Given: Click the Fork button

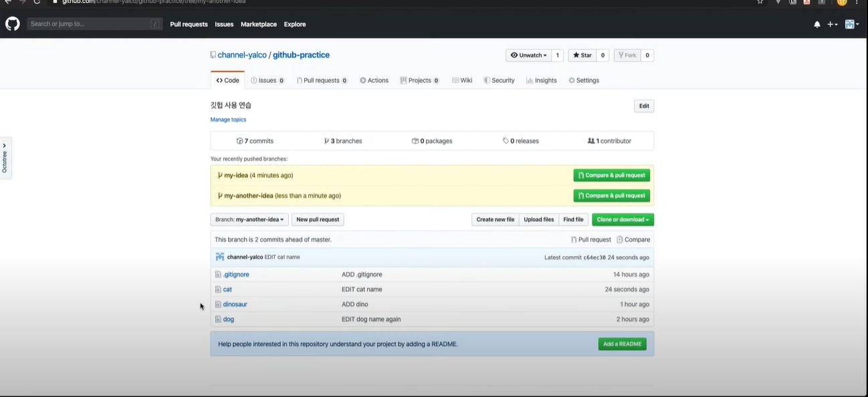Looking at the screenshot, I should click(x=627, y=55).
